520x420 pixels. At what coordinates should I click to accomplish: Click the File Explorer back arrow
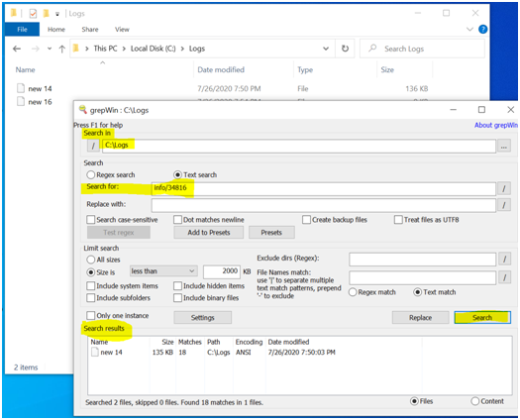pyautogui.click(x=17, y=49)
